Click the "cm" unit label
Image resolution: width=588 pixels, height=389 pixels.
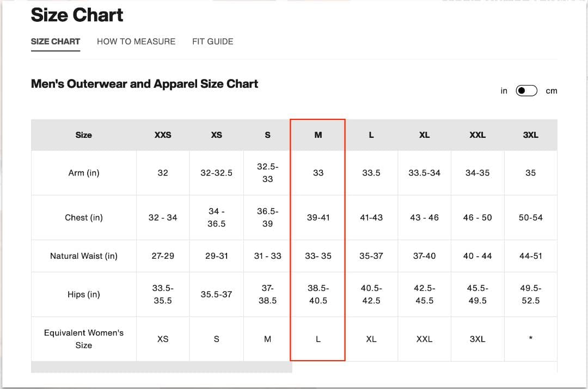(552, 91)
